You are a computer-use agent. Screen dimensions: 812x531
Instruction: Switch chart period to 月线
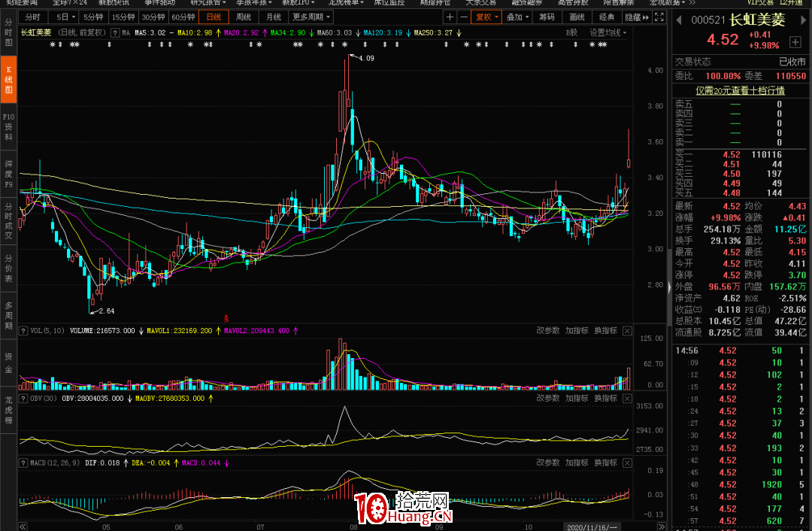coord(273,17)
